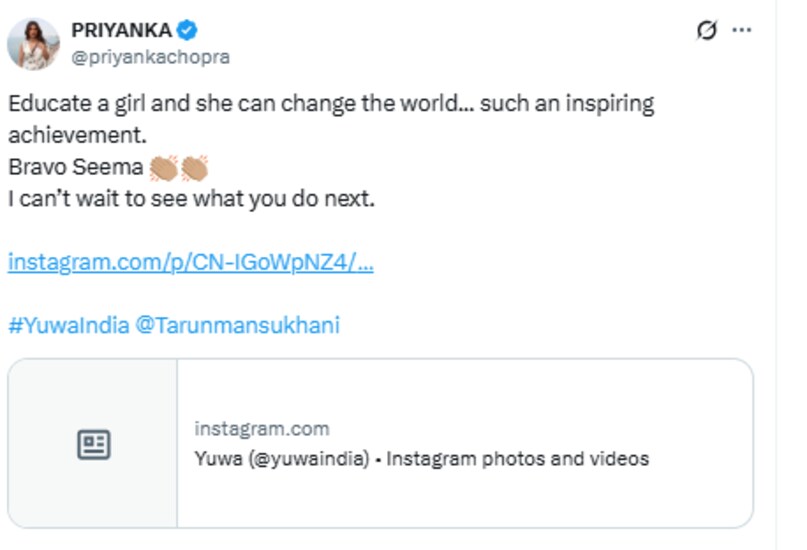This screenshot has height=550, width=807.
Task: Click the circle-slash icon beside more options
Action: 707,31
